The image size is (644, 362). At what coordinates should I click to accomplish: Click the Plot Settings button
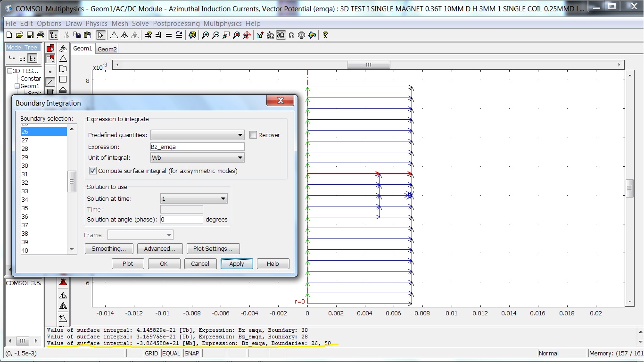point(213,249)
